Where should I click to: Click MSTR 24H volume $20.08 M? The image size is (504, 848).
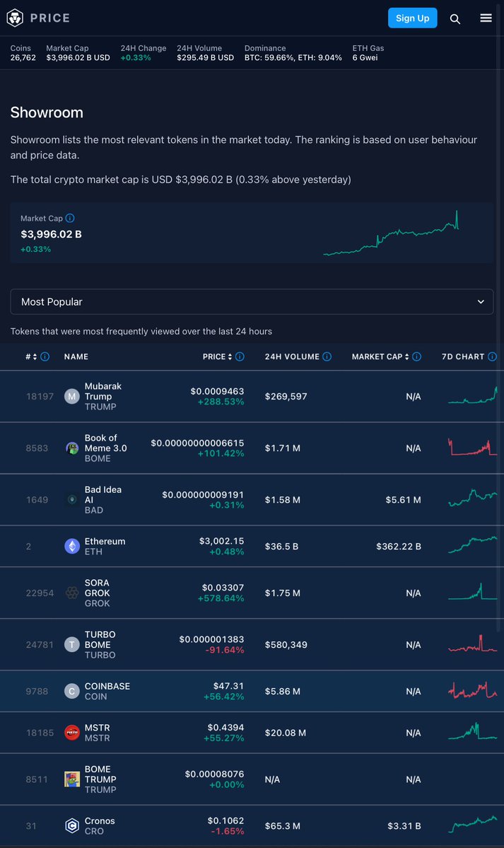coord(286,733)
